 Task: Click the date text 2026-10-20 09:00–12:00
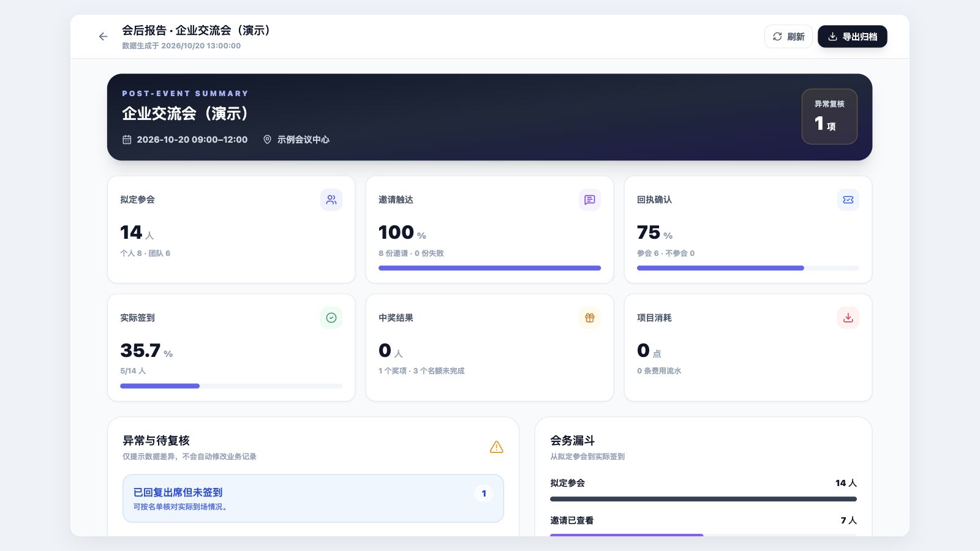[x=192, y=140]
